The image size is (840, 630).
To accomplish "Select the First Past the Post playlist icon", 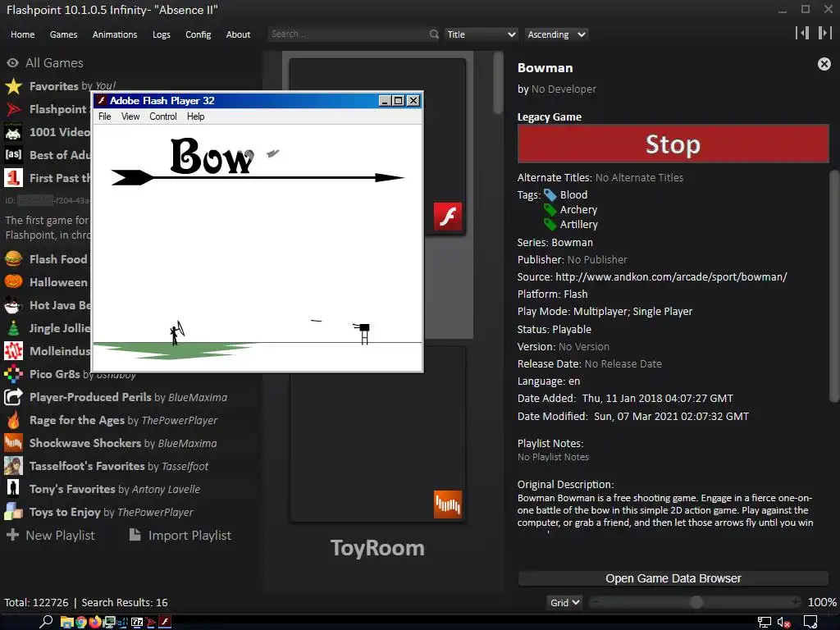I will click(x=13, y=178).
